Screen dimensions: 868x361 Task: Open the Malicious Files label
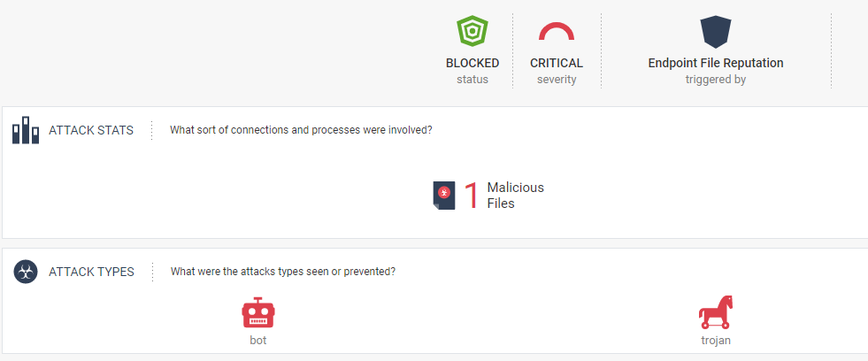pyautogui.click(x=515, y=196)
